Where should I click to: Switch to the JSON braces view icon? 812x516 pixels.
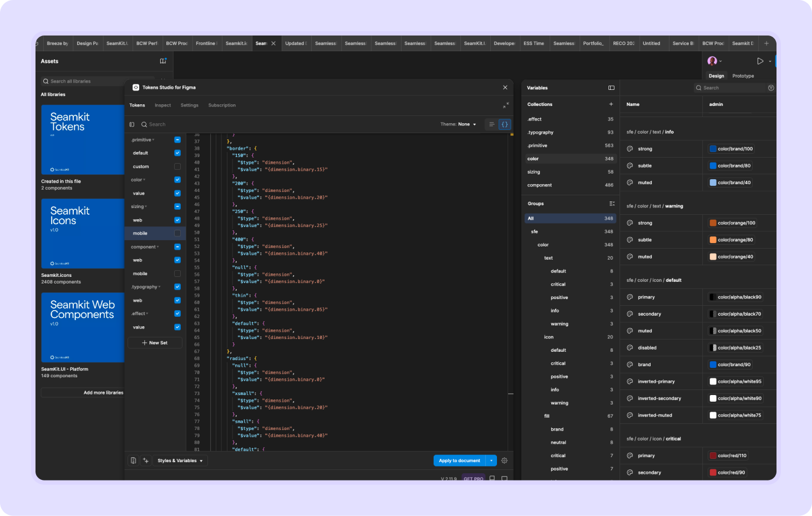pos(505,124)
